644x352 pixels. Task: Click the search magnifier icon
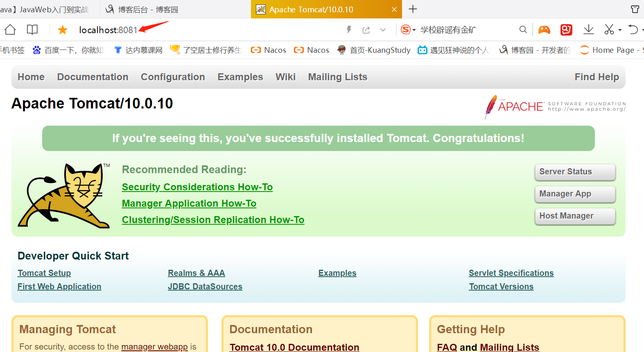click(523, 29)
